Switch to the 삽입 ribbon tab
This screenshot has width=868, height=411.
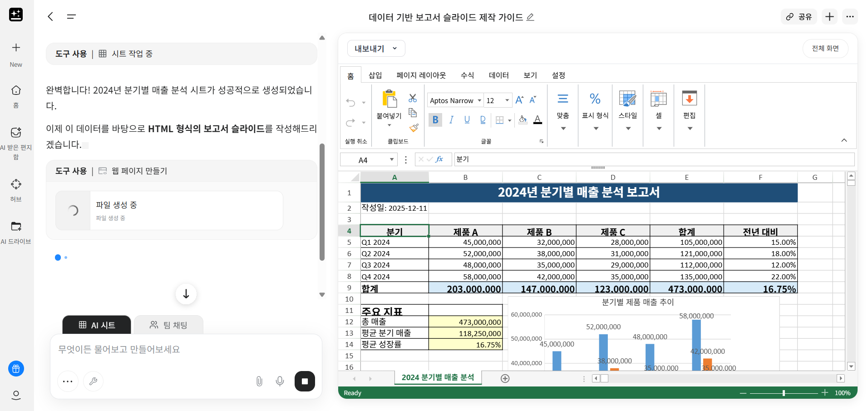click(375, 75)
